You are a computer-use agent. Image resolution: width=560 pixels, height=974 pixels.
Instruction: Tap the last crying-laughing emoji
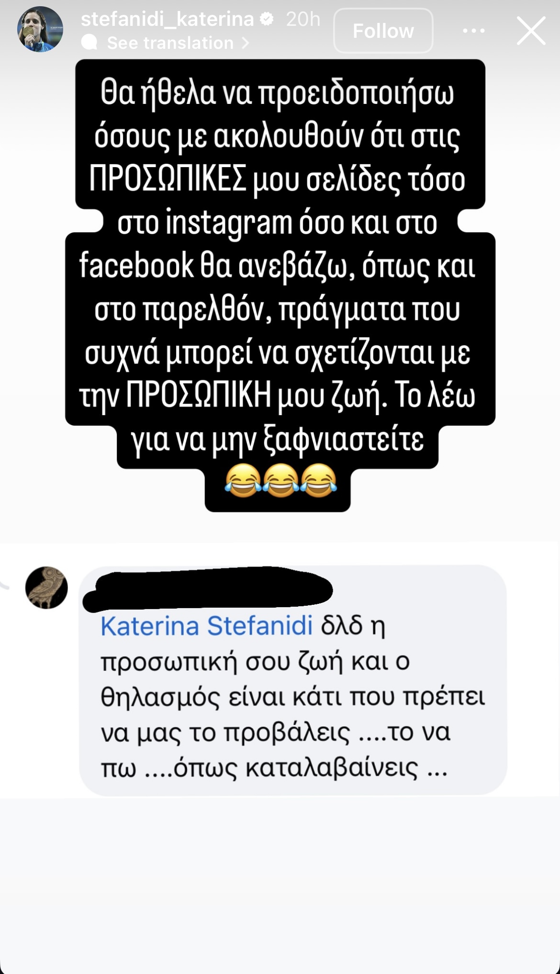[x=318, y=480]
